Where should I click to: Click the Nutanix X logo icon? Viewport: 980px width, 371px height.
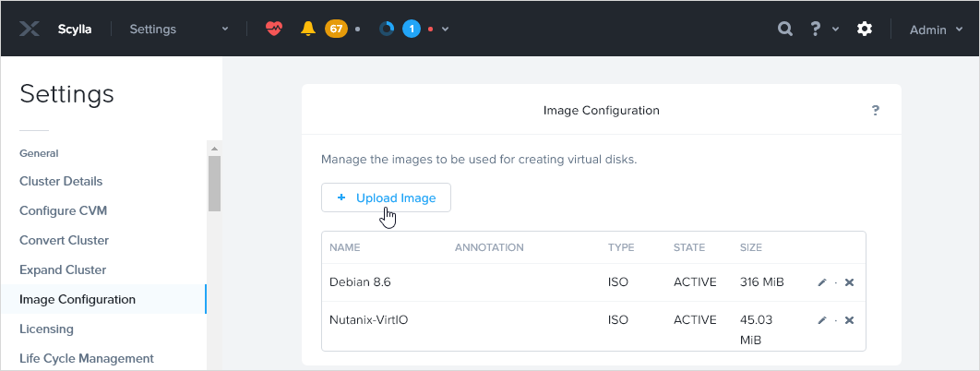pos(30,29)
